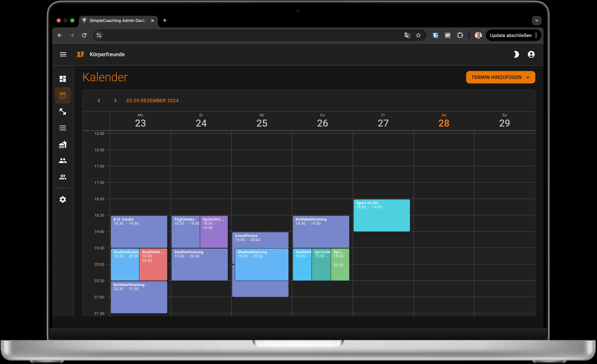Close the SimpleCoaching browser tab

coord(152,21)
